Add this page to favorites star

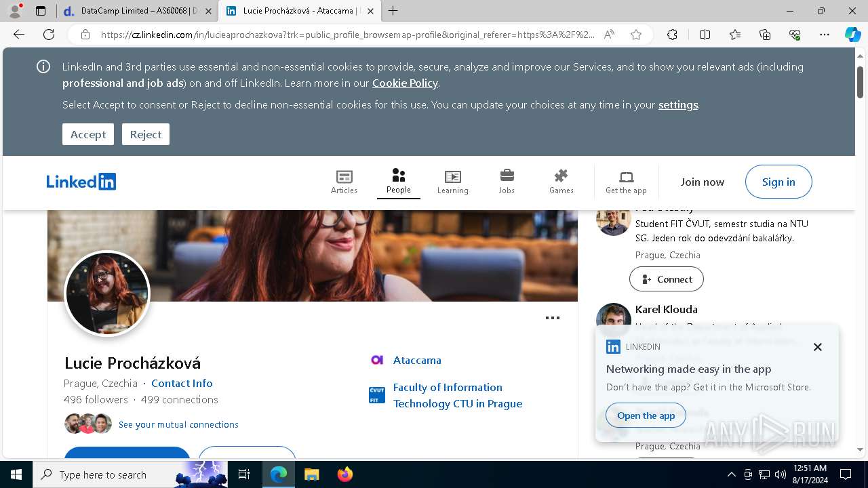click(x=636, y=35)
